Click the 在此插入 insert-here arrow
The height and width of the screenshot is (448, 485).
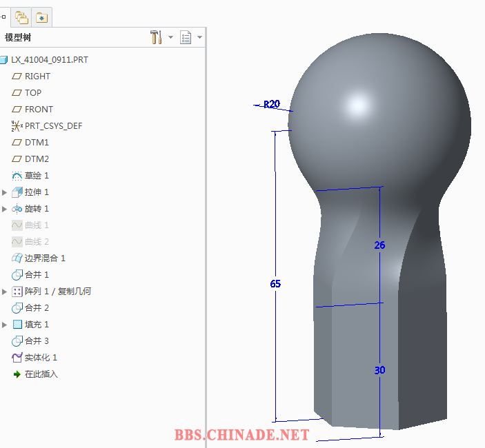click(x=17, y=374)
